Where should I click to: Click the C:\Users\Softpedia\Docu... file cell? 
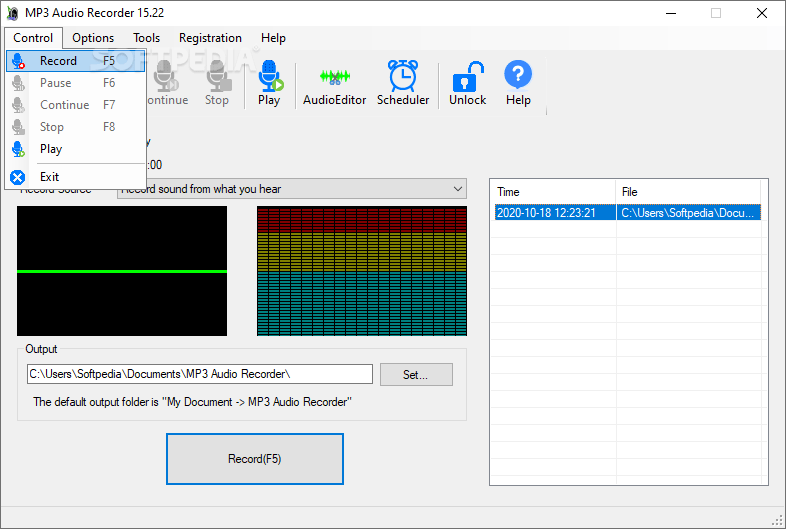(688, 213)
